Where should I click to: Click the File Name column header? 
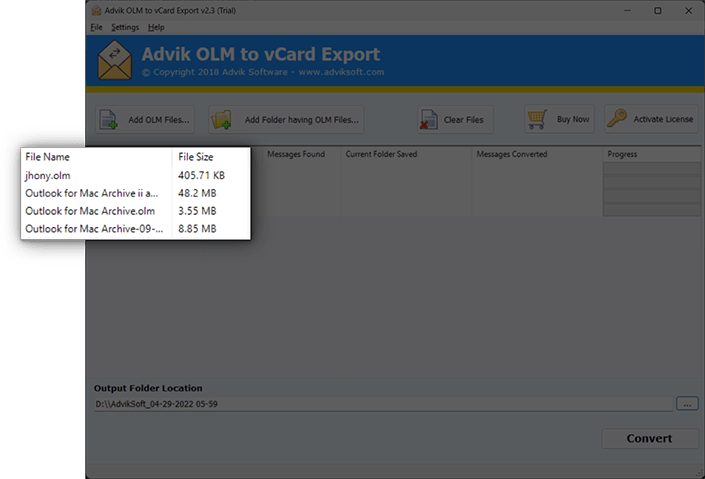click(x=96, y=157)
